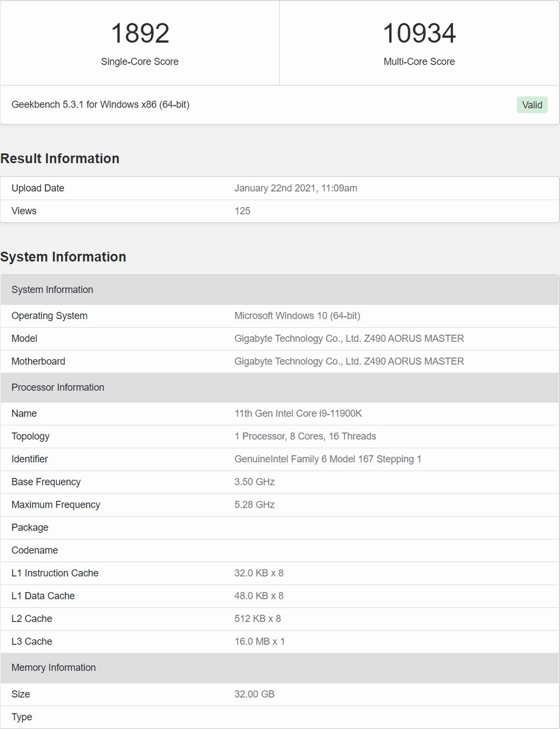Click the Maximum Frequency value 5.28 GHz
This screenshot has height=729, width=560.
pyautogui.click(x=254, y=505)
